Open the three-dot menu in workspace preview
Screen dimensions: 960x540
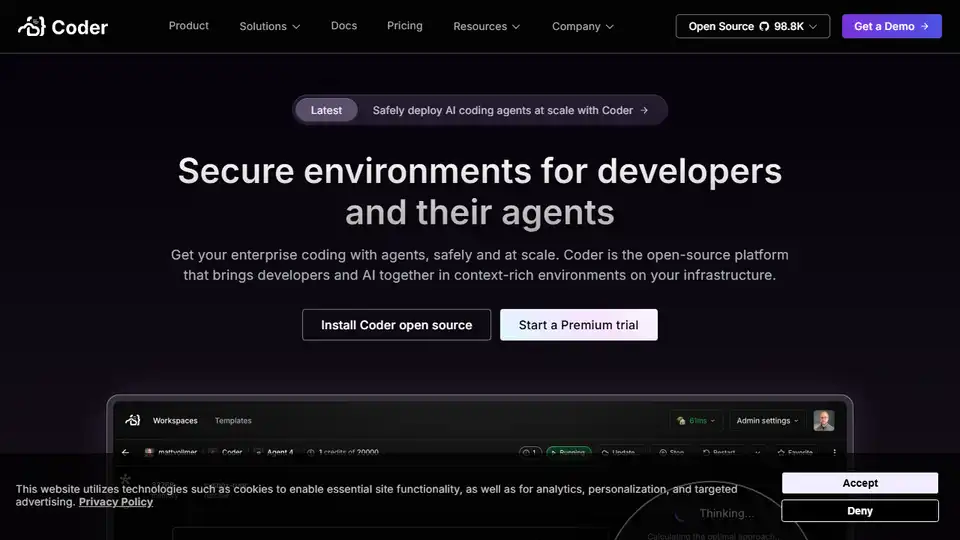click(x=834, y=452)
